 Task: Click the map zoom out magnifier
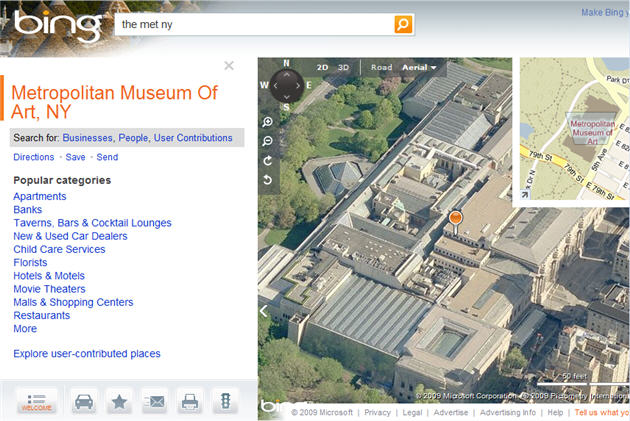pos(268,141)
